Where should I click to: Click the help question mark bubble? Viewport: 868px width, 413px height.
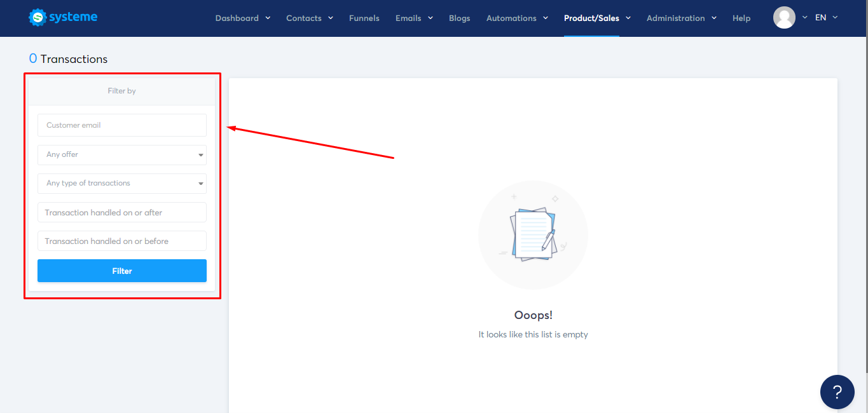coord(837,392)
